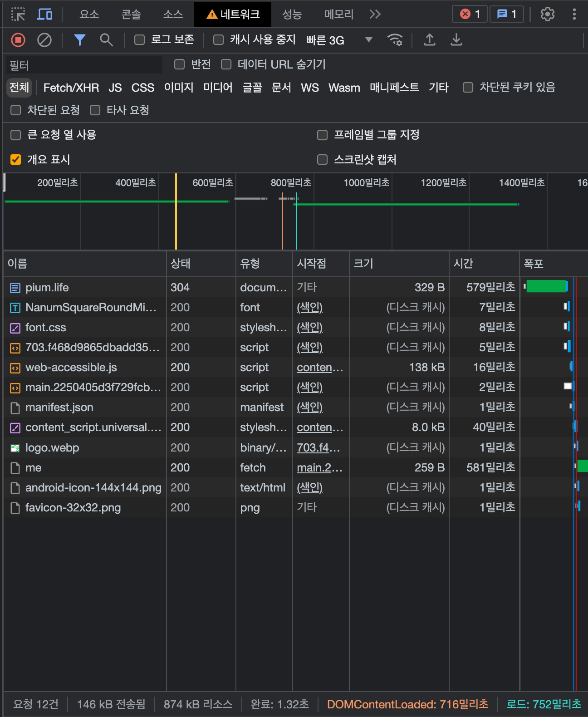
Task: Clear the network log
Action: point(44,40)
